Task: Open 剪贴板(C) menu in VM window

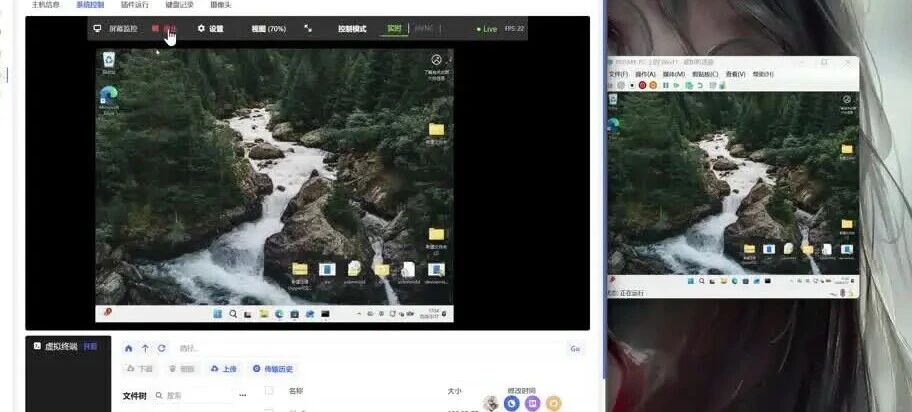Action: pyautogui.click(x=706, y=74)
